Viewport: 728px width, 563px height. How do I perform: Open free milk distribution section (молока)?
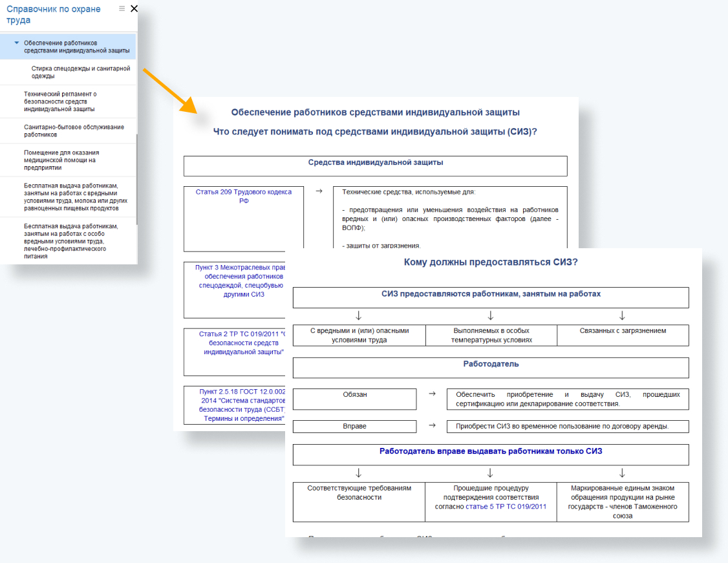pos(75,197)
